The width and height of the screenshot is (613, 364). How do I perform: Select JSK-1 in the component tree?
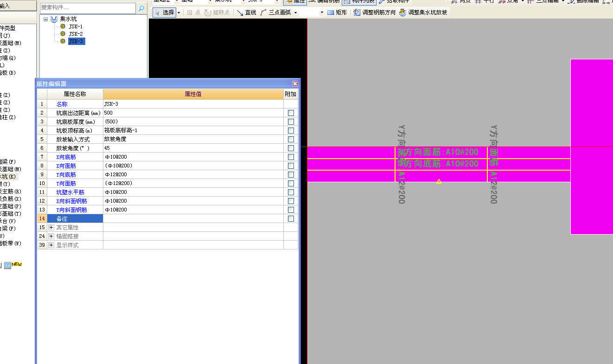(76, 26)
